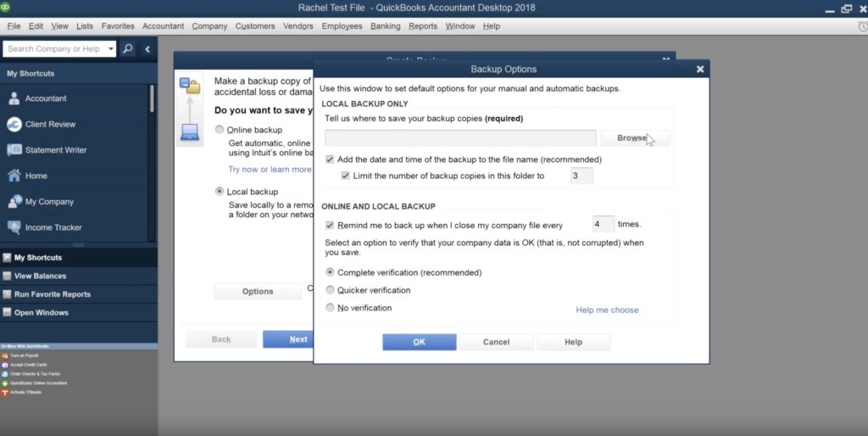This screenshot has width=868, height=436.
Task: Click the Run Favorite Reports panel icon
Action: [7, 294]
